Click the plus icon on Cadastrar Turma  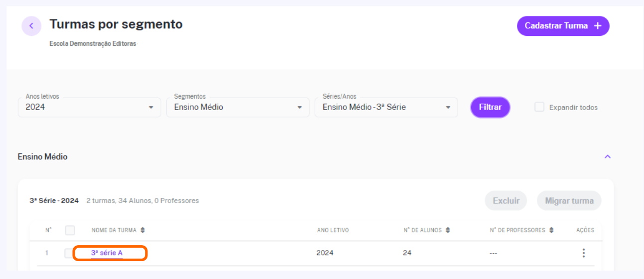(x=598, y=26)
